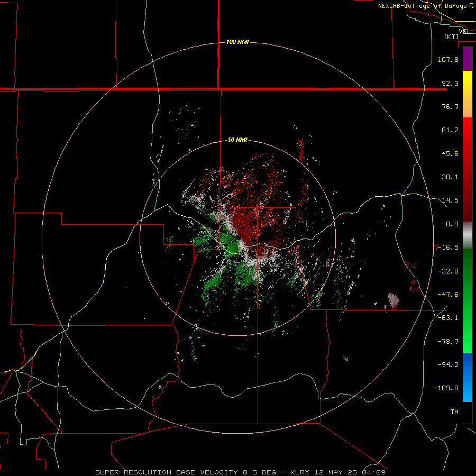Click the pinkish-gray echo blob southeast of radar

393,300
